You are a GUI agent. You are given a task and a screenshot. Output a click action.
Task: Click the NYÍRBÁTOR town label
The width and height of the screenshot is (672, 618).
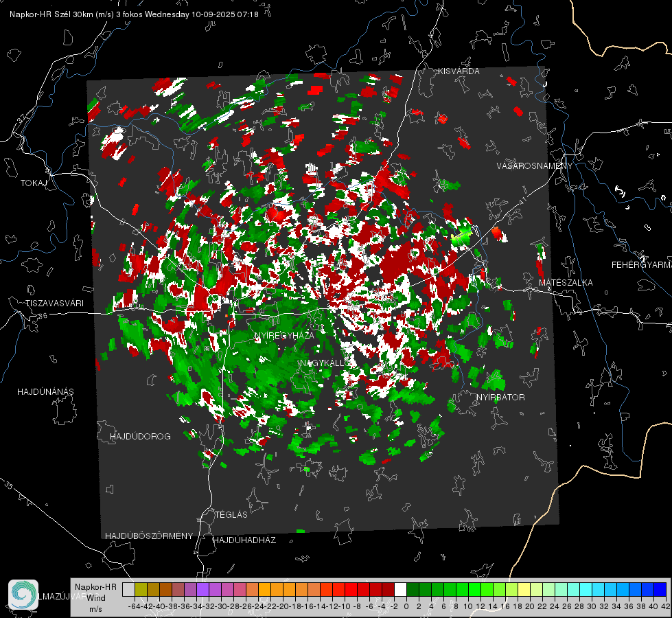pos(500,397)
